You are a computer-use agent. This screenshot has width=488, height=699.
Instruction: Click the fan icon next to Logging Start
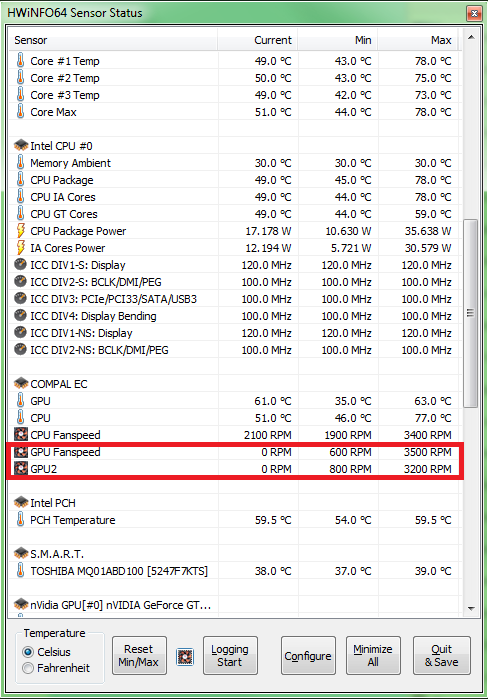185,657
